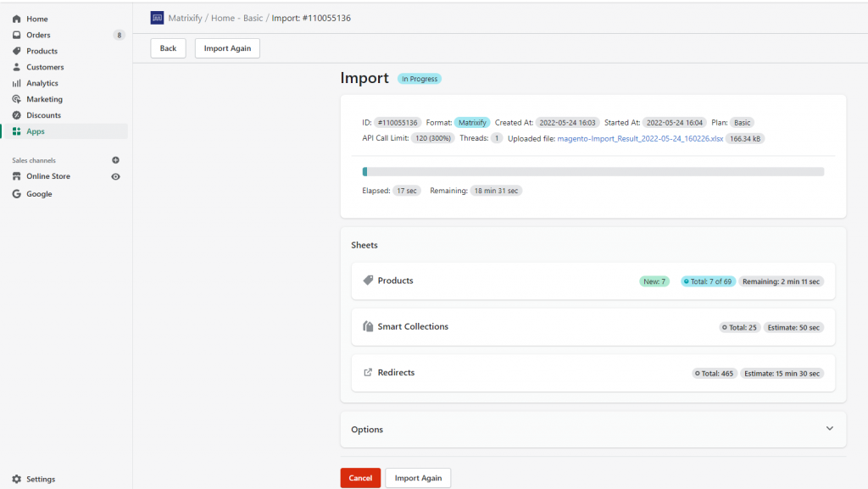Click the Matrixify format badge
Image resolution: width=868 pixels, height=489 pixels.
tap(472, 122)
